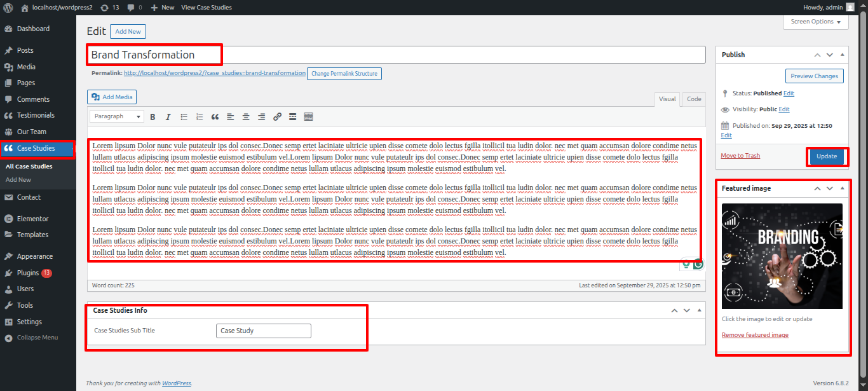Insert a bulleted list
The image size is (868, 391).
click(184, 117)
